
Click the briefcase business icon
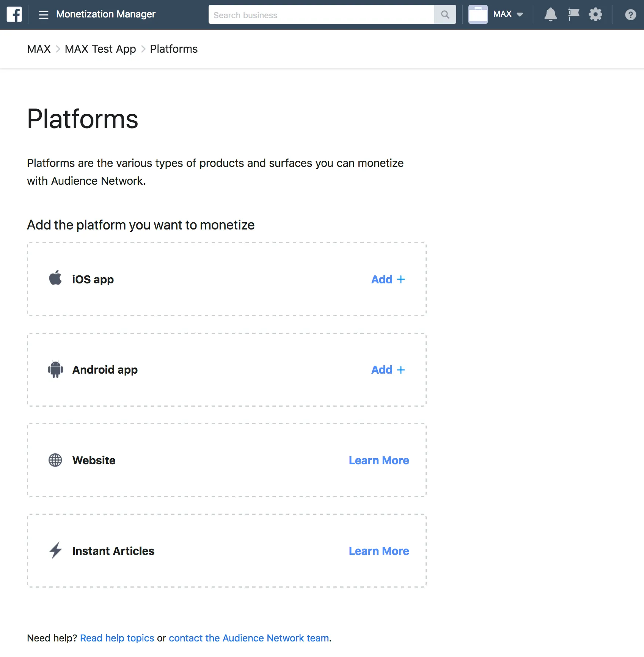coord(478,14)
